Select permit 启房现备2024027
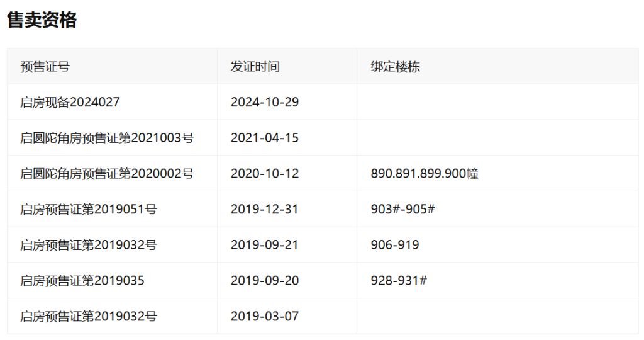Viewport: 644px width, 340px height. pyautogui.click(x=70, y=102)
